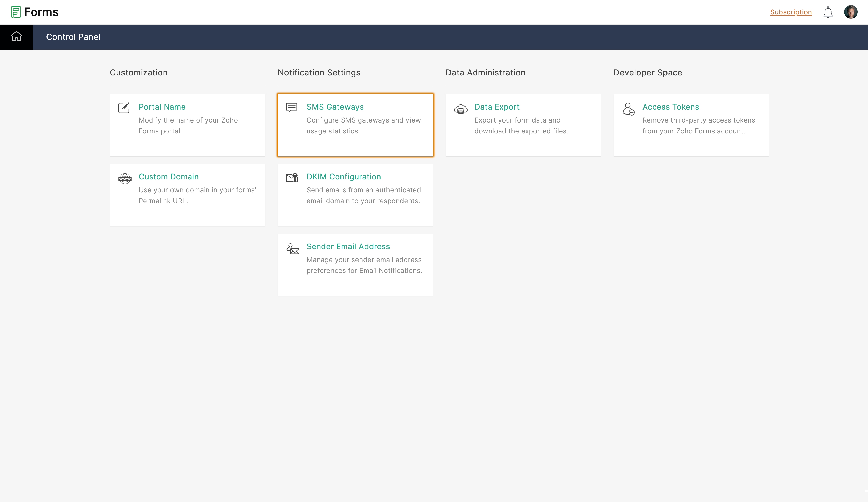Click the Portal Name edit icon

[x=124, y=108]
